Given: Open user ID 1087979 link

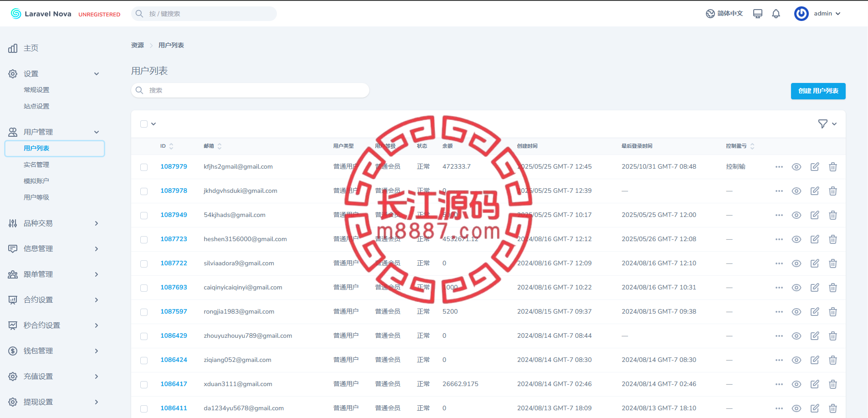Looking at the screenshot, I should point(174,167).
